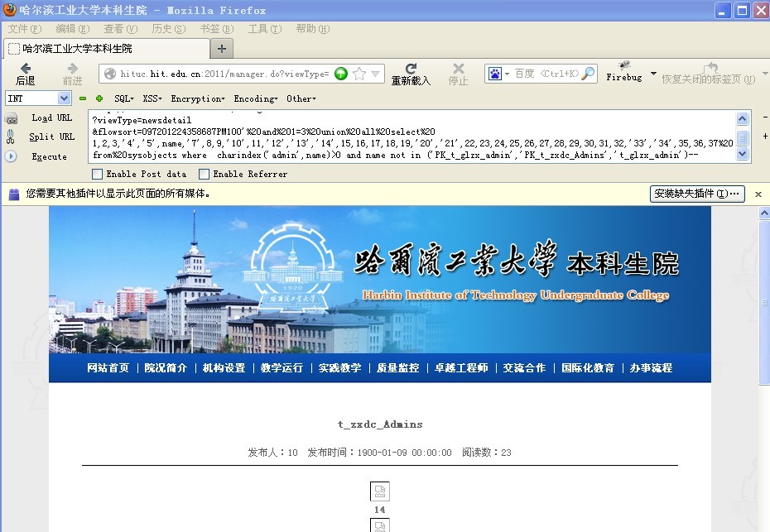The height and width of the screenshot is (532, 770).
Task: Click the HackBar Execute play icon
Action: click(x=11, y=156)
